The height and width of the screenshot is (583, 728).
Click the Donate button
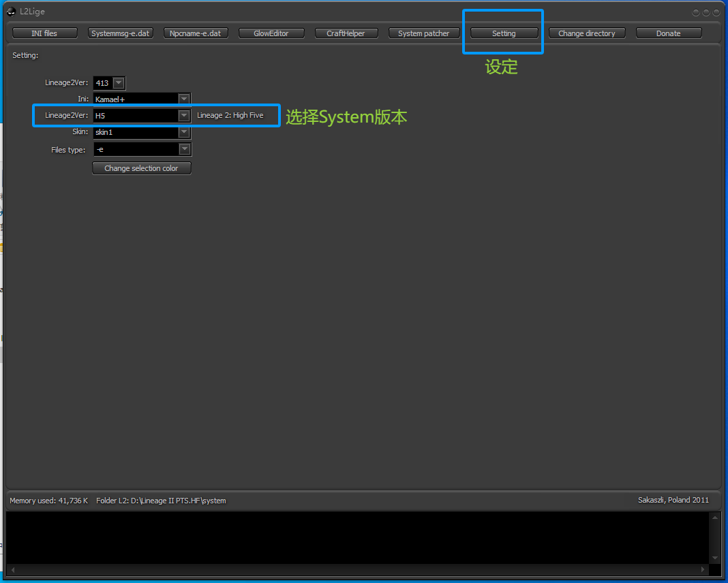pos(668,33)
